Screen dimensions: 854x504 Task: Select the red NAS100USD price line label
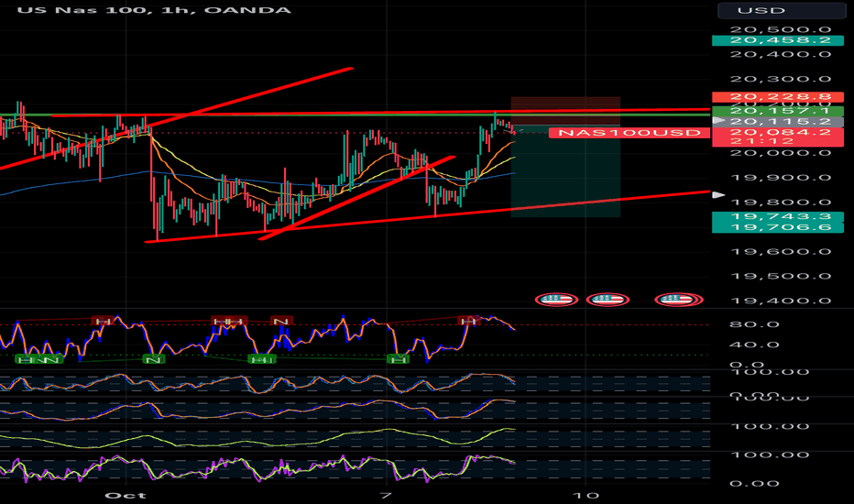(630, 132)
